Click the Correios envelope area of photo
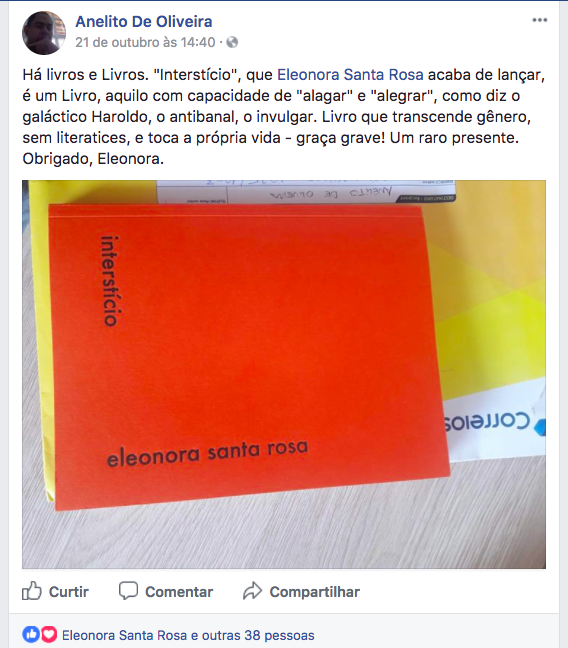This screenshot has height=648, width=568. [x=488, y=424]
